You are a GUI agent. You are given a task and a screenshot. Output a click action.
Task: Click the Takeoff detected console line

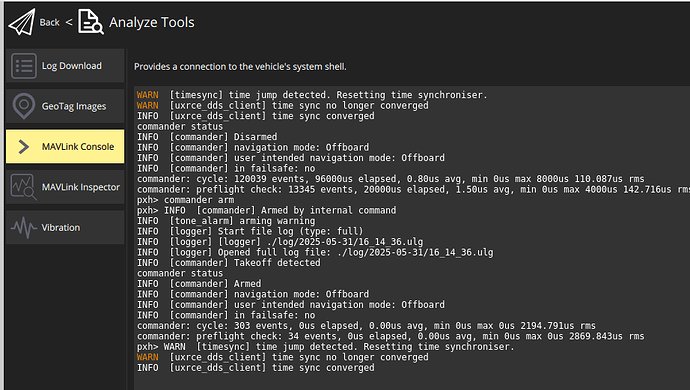[x=229, y=263]
